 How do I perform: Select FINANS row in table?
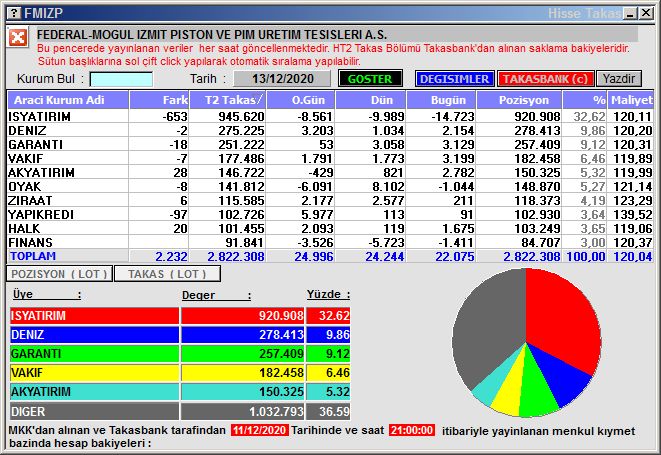coord(330,242)
